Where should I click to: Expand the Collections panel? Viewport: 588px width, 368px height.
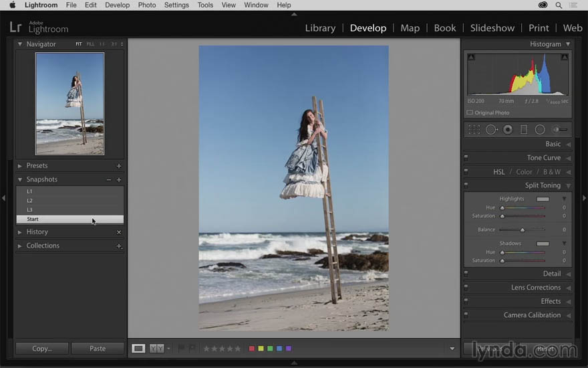click(x=20, y=246)
